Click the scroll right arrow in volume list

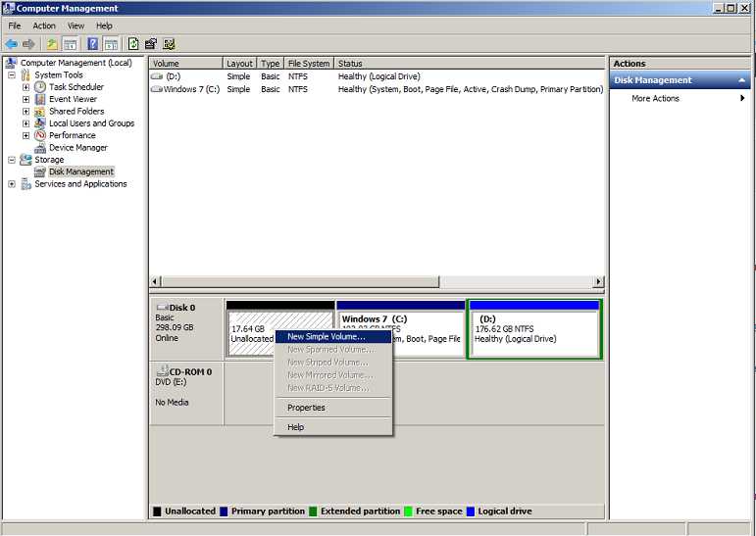[598, 281]
